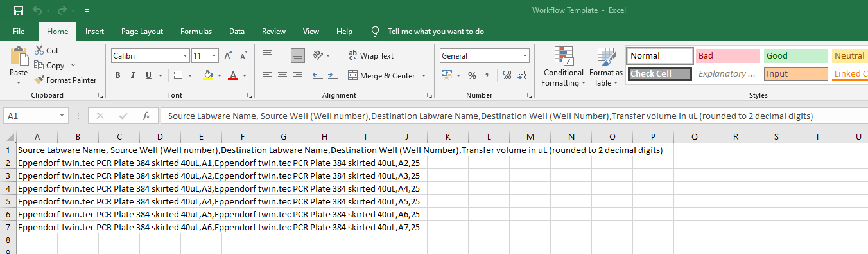Open Customize Quick Access Toolbar dropdown
868x254 pixels.
tap(87, 11)
